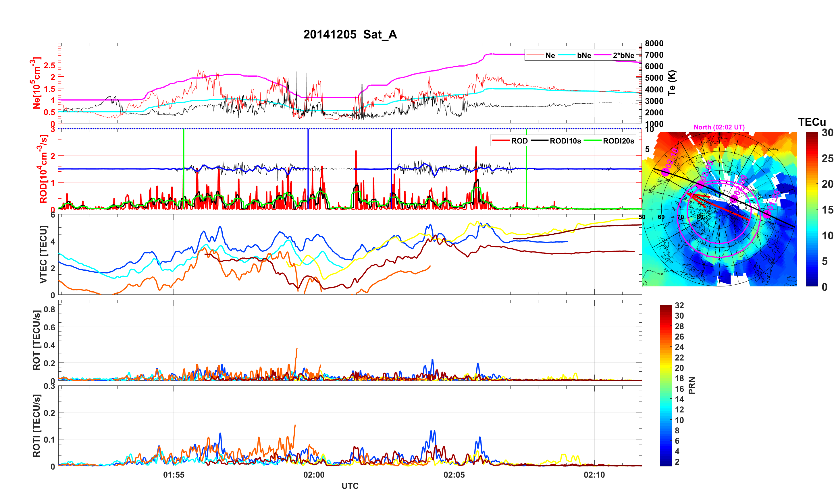834x504 pixels.
Task: Click the 02:10 time axis label
Action: click(x=594, y=475)
